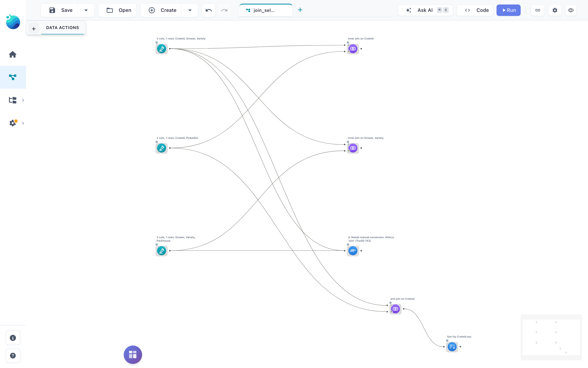The image size is (588, 368).
Task: Open the Ask AI assistant
Action: click(425, 10)
